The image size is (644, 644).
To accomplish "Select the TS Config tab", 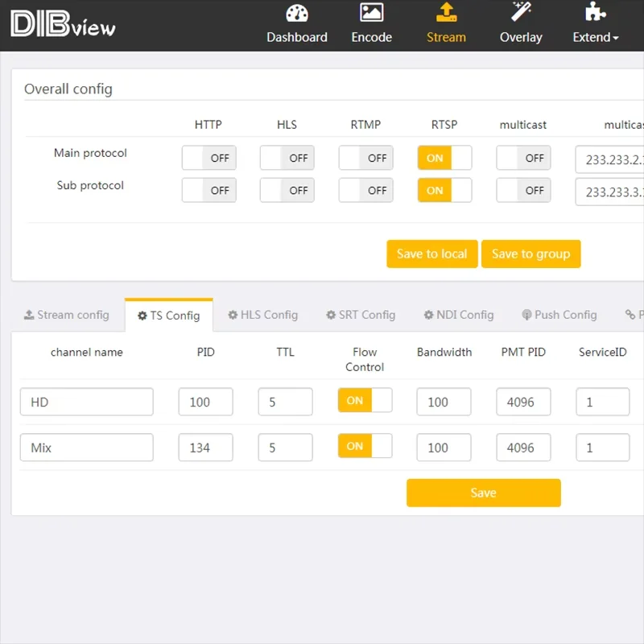I will pos(169,316).
